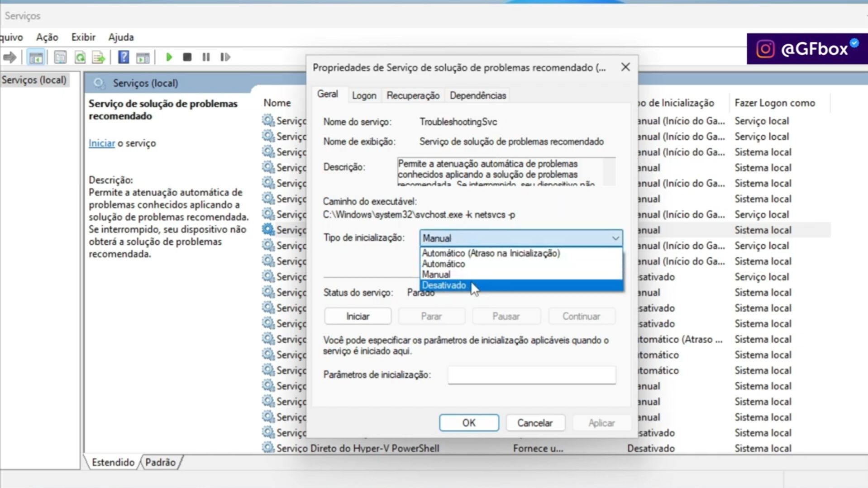The width and height of the screenshot is (868, 488).
Task: Click the Iniciar link to start the service
Action: point(101,143)
